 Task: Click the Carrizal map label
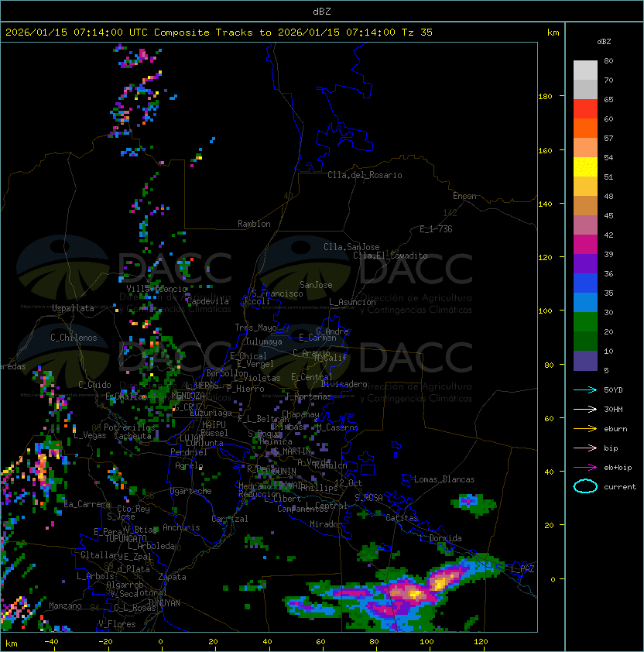pyautogui.click(x=230, y=519)
